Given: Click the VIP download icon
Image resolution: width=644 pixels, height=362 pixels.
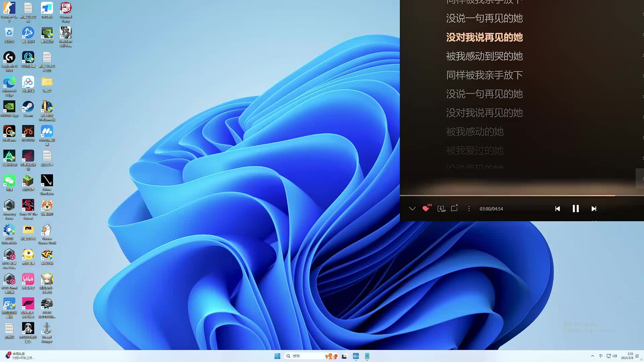Looking at the screenshot, I should (x=441, y=208).
